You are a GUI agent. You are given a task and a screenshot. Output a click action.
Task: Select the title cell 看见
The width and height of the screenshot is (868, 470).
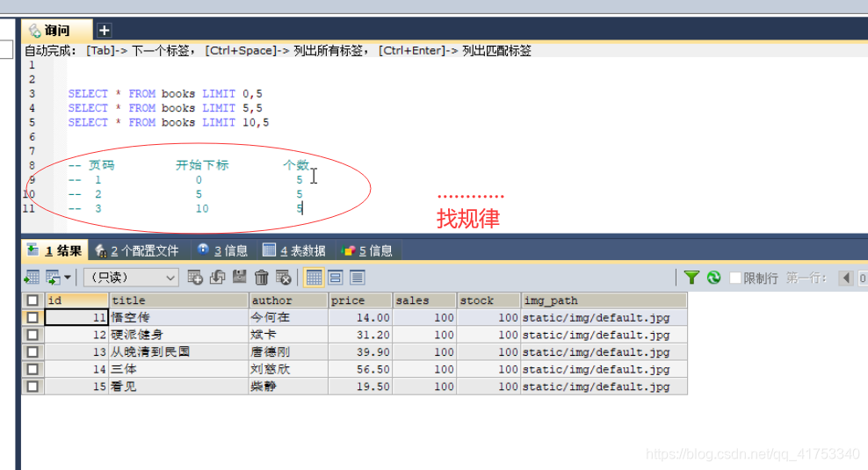tap(178, 386)
